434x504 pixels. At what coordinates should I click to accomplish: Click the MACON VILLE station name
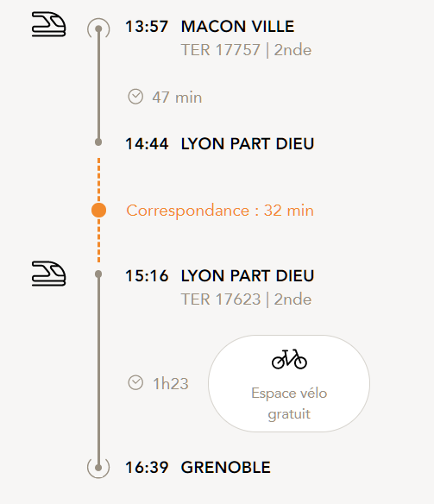pos(238,27)
